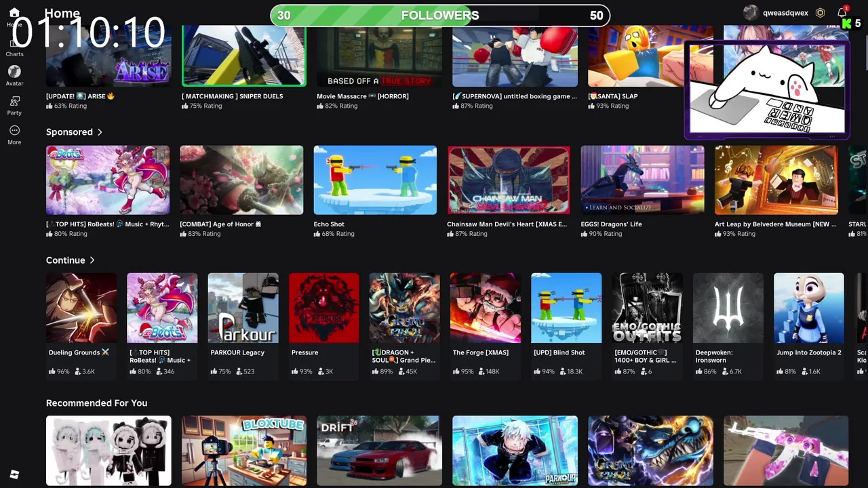Open EGGS! Dragons' Life thumbnail
Viewport: 868px width, 488px height.
coord(642,180)
